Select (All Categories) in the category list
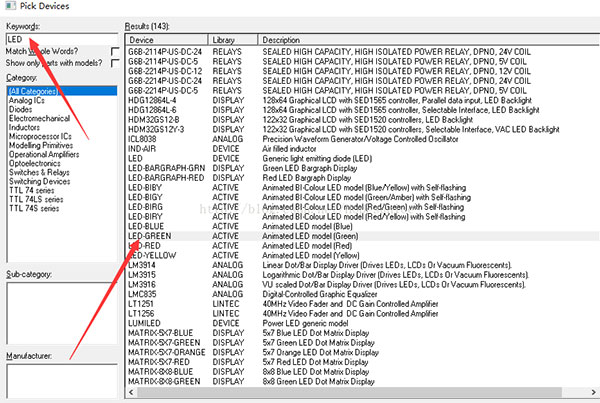The image size is (600, 403). point(62,91)
